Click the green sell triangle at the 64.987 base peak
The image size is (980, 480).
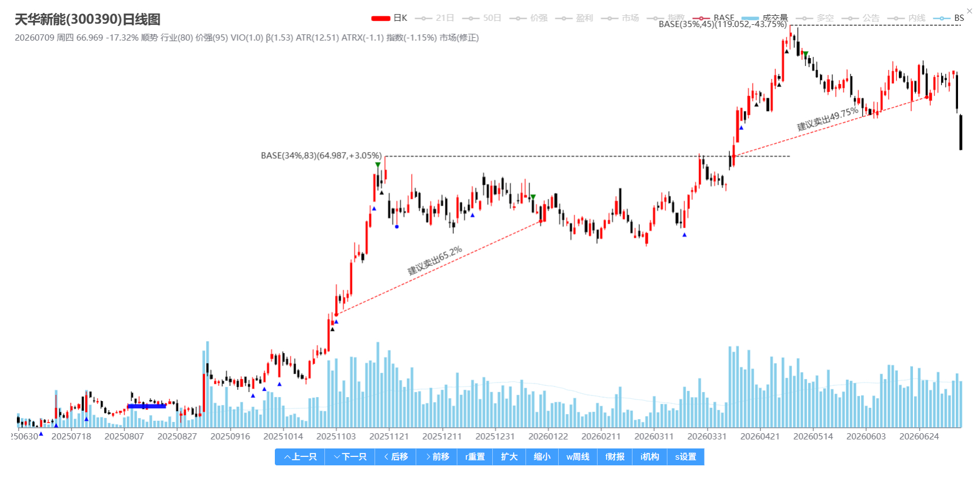[x=378, y=165]
